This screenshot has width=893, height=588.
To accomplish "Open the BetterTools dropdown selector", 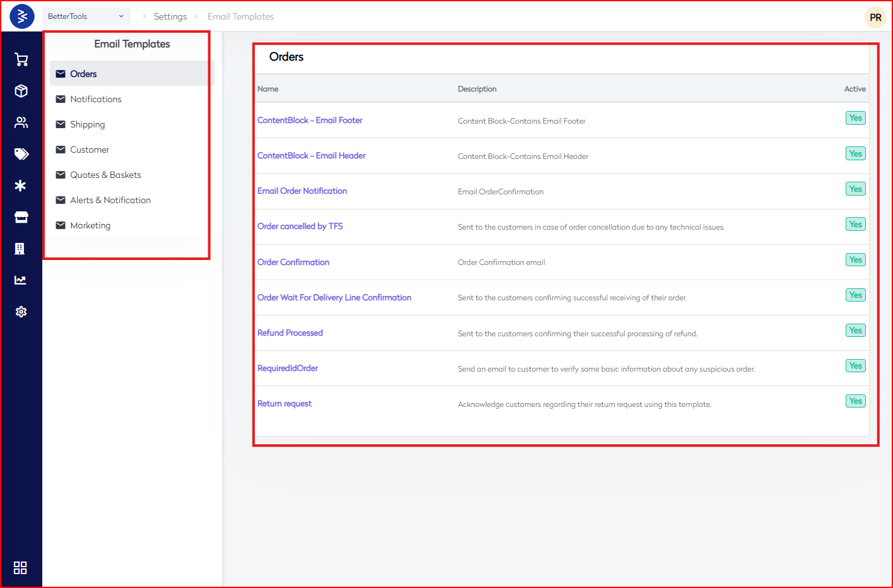I will pyautogui.click(x=86, y=16).
